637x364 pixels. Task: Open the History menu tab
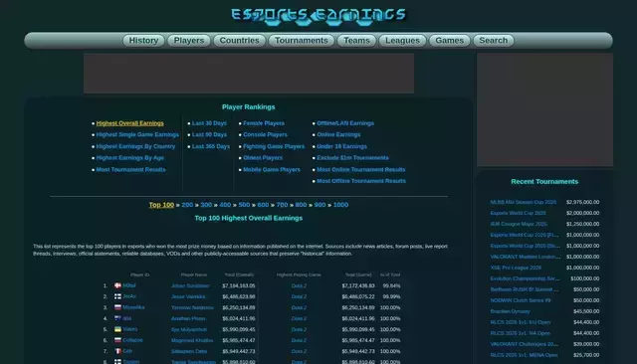click(x=143, y=41)
